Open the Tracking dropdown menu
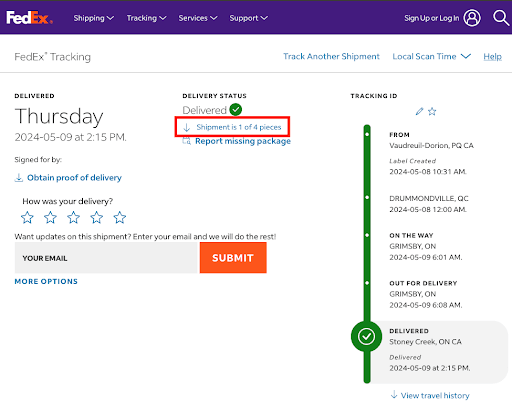 tap(146, 18)
